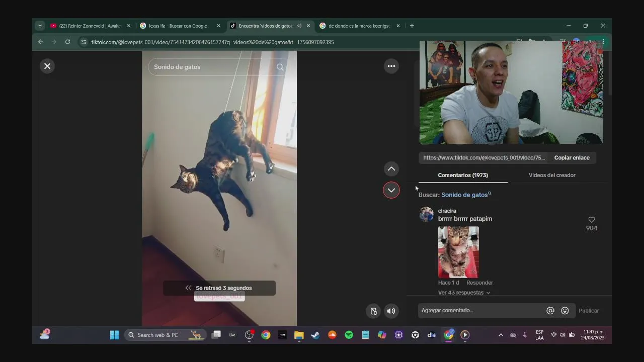Open the ciracira username link

[447, 211]
